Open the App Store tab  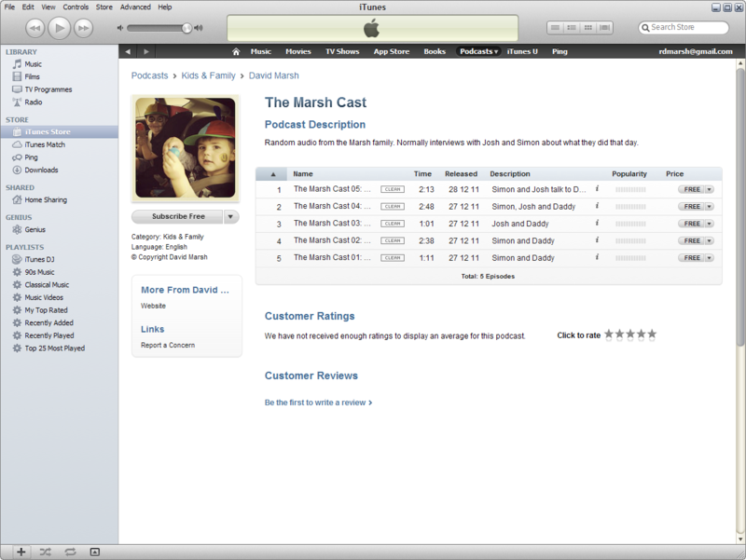click(392, 51)
